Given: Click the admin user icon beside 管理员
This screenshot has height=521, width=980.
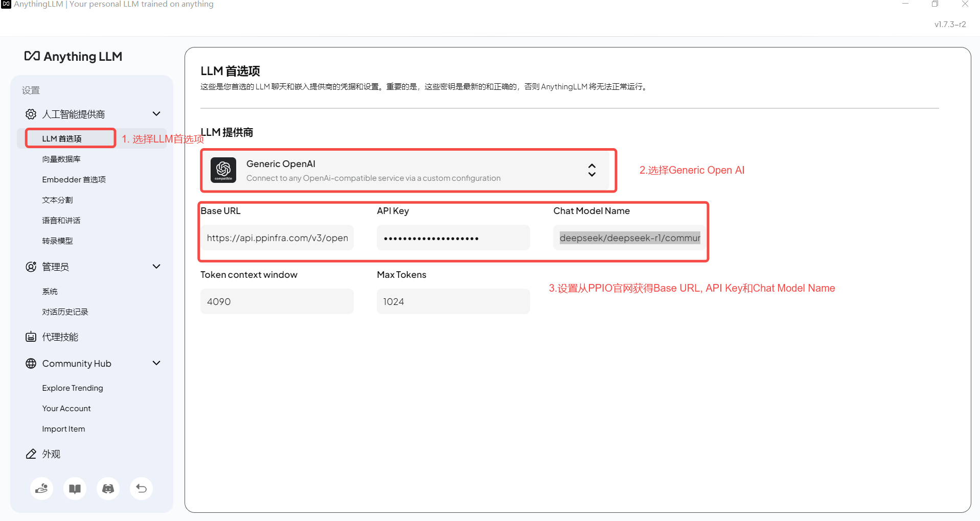Looking at the screenshot, I should tap(31, 267).
